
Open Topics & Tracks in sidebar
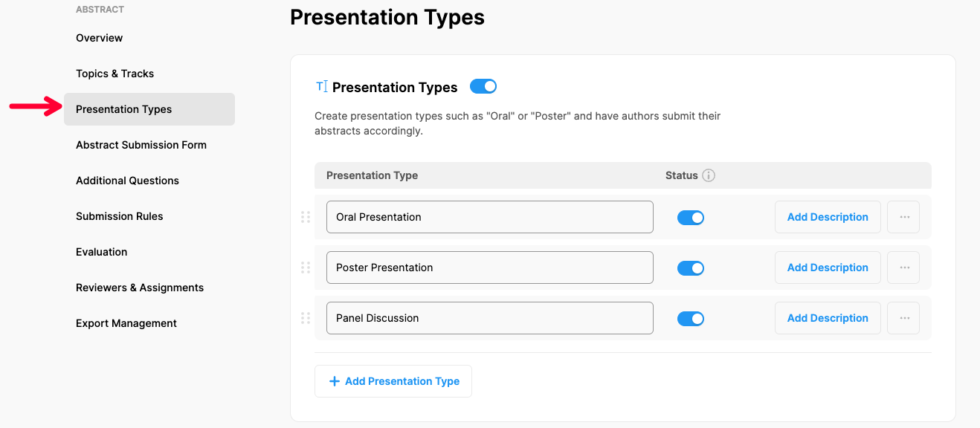click(115, 74)
